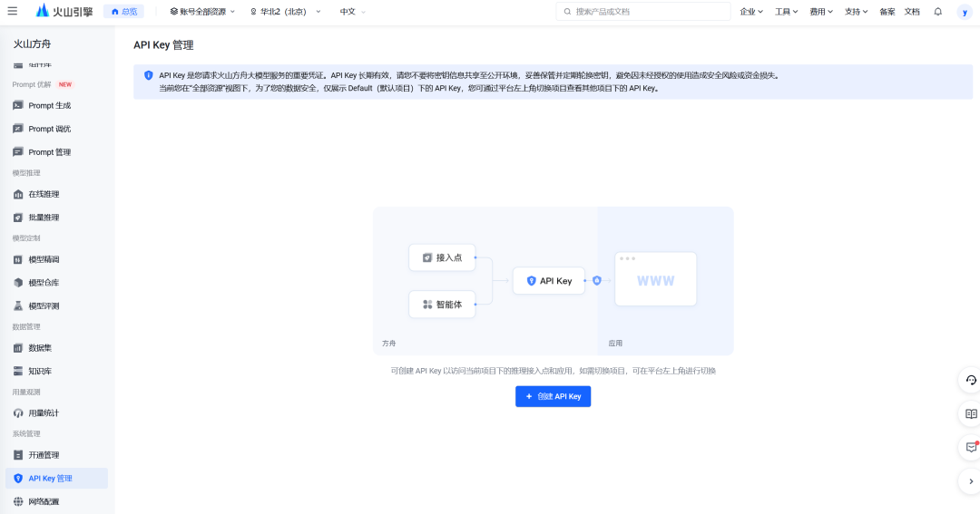Expand the 华北2 (北京) region dropdown
Screen dimensions: 980x514
pos(286,11)
